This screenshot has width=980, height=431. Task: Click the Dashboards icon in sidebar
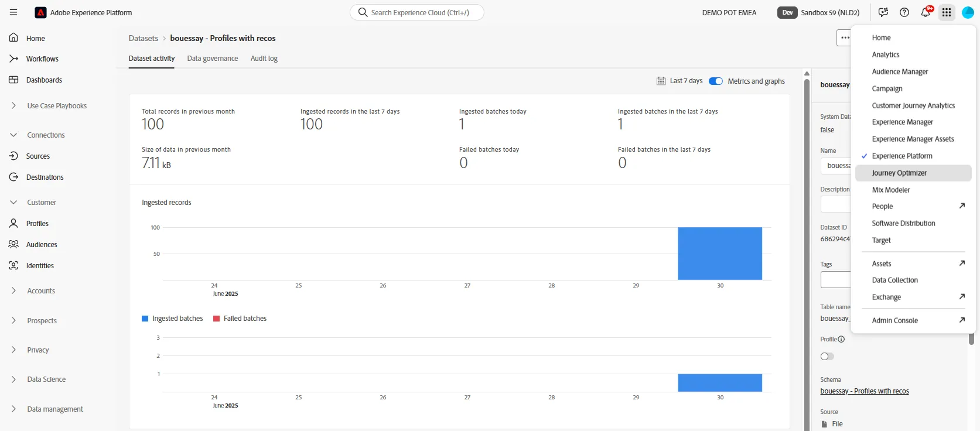coord(13,80)
